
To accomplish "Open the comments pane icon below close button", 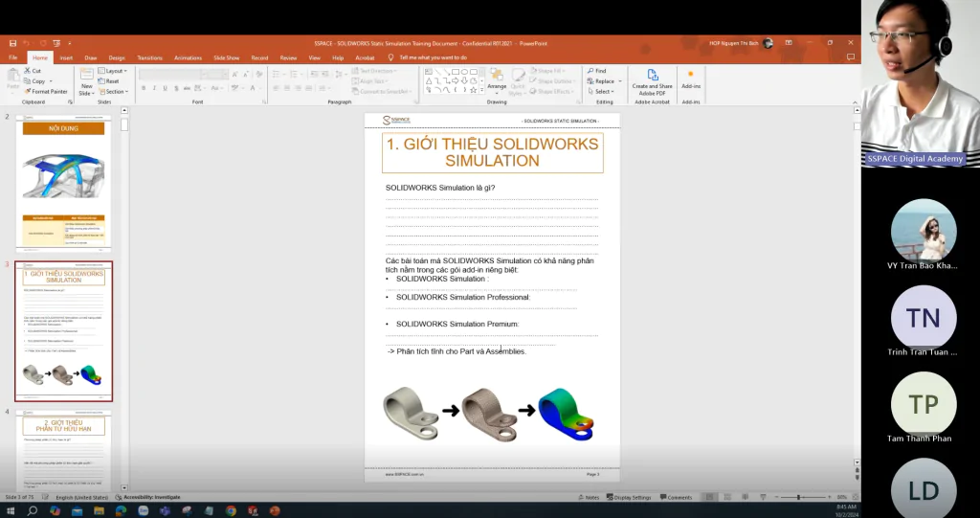I will click(851, 56).
